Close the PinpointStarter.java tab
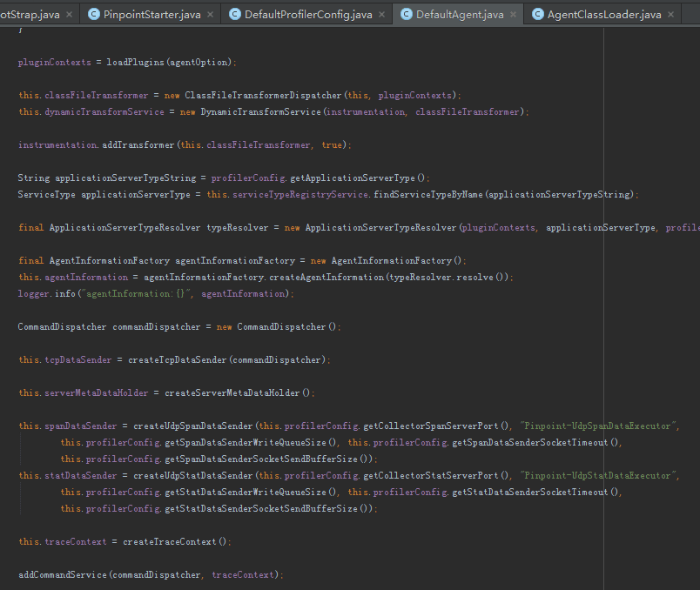Screen dimensions: 700x590 pyautogui.click(x=212, y=15)
